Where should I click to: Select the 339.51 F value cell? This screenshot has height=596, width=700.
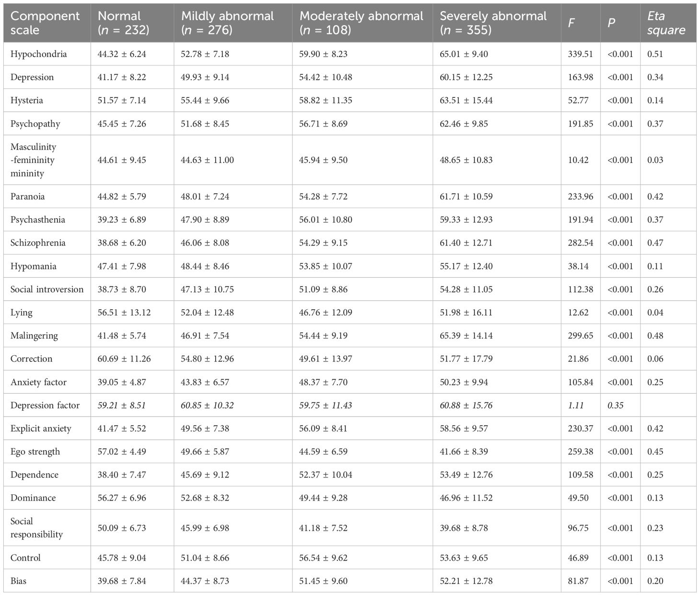coord(580,54)
